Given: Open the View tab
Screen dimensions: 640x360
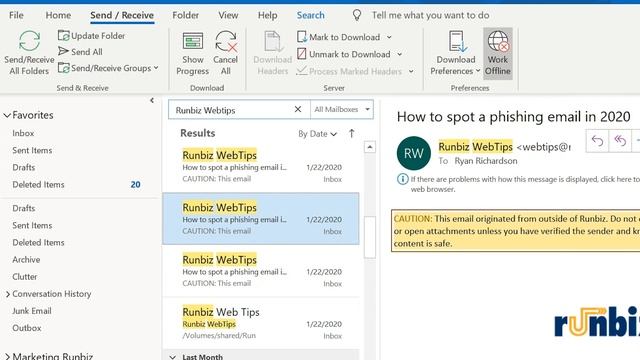Looking at the screenshot, I should click(228, 16).
